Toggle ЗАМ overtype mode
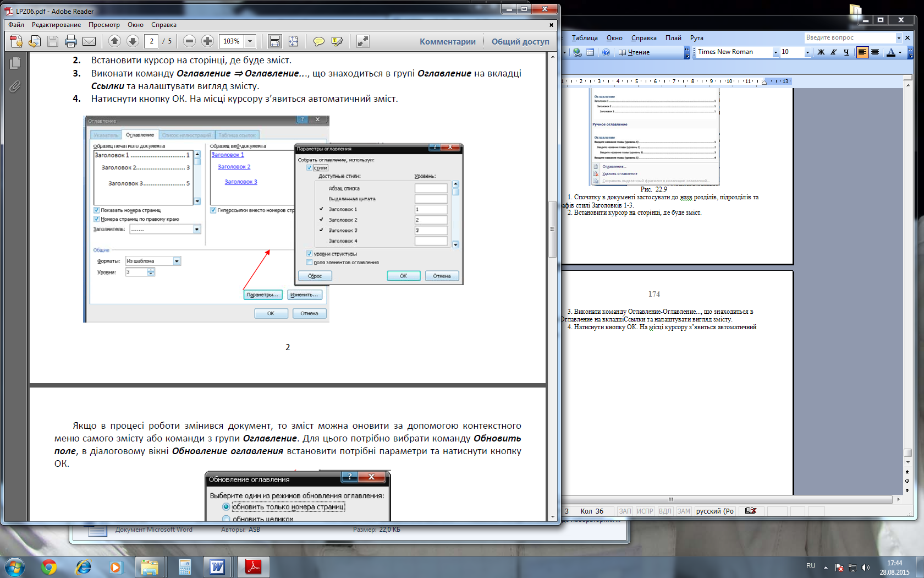This screenshot has width=924, height=578. [x=684, y=511]
